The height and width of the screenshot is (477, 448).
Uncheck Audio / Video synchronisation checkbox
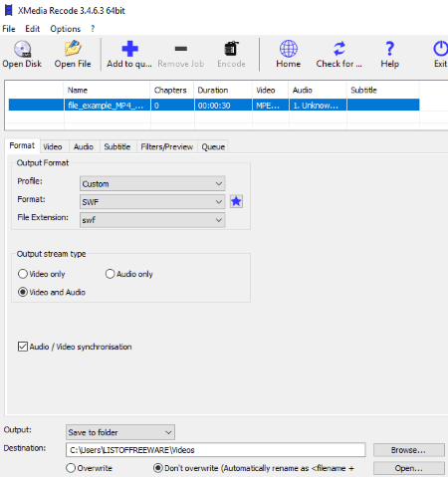tap(23, 347)
